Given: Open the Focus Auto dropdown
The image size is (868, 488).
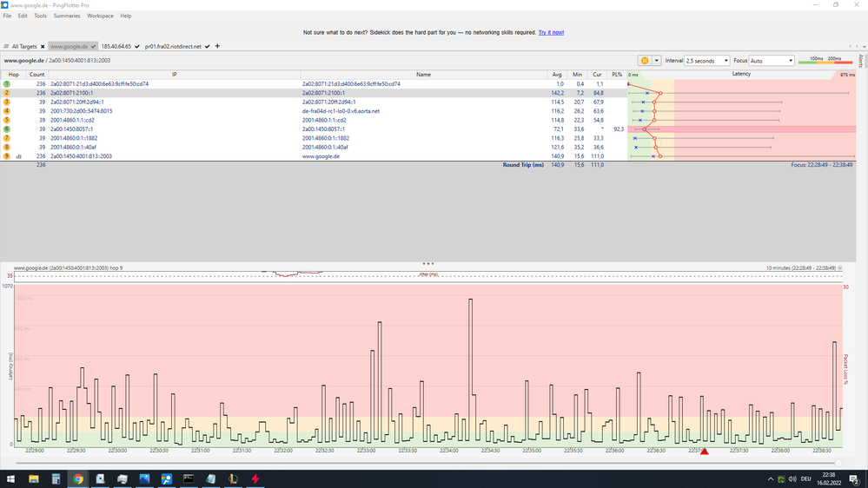Looking at the screenshot, I should (x=772, y=61).
